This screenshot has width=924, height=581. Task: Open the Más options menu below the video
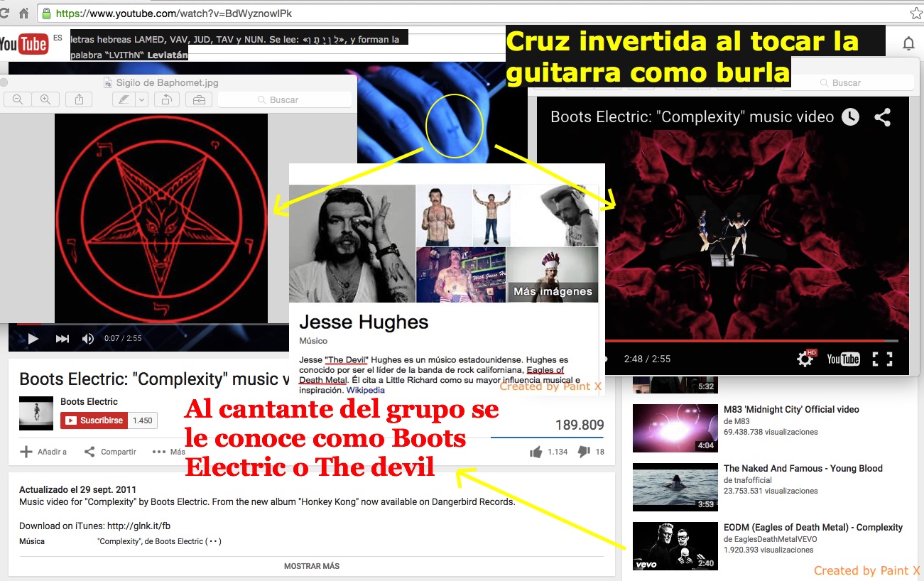(168, 452)
